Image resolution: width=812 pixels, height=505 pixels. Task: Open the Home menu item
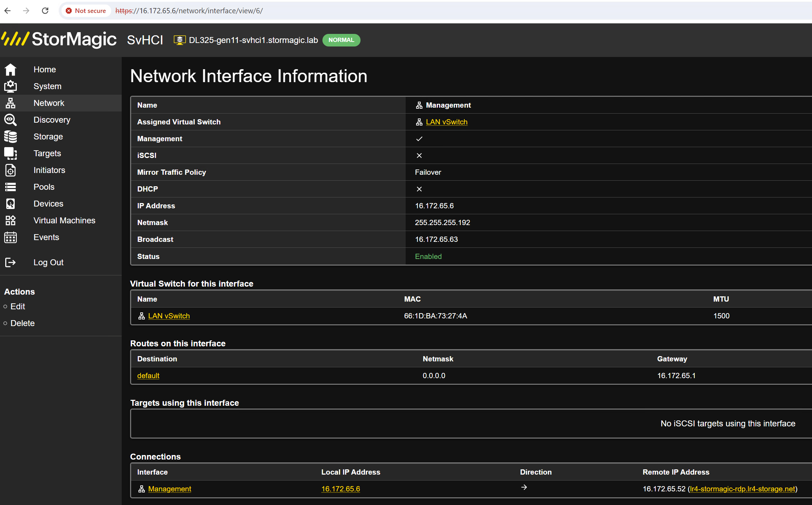click(x=45, y=70)
